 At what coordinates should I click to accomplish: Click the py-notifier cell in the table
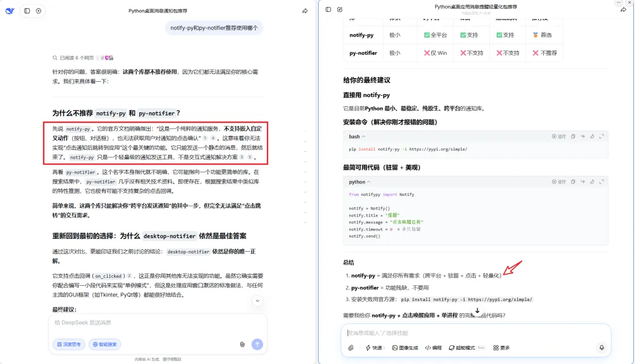click(363, 53)
